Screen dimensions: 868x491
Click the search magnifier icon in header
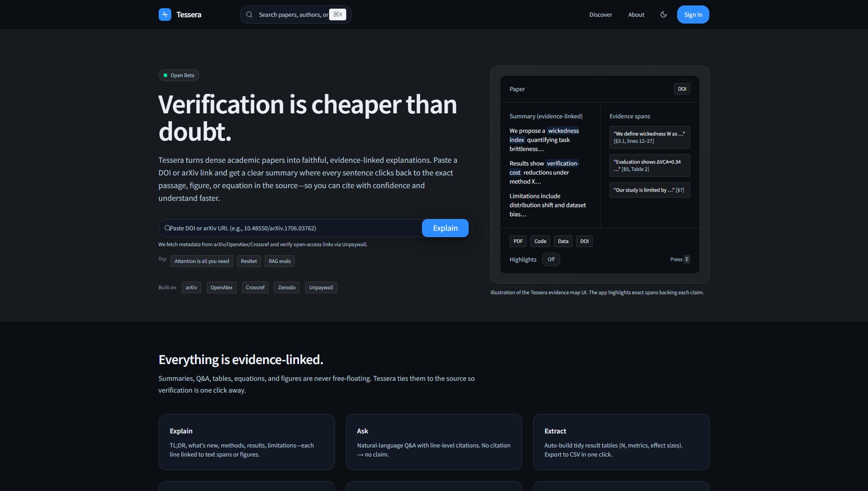pyautogui.click(x=249, y=15)
